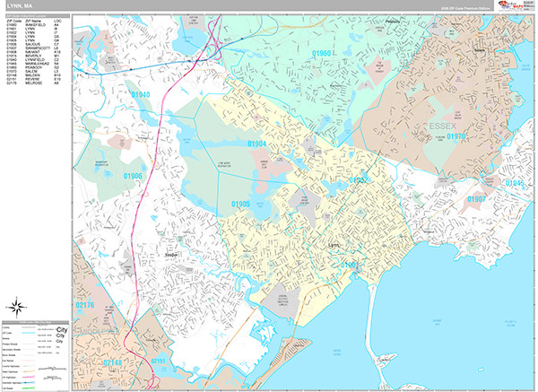Select the 01940 ZIP code label on the map
Viewport: 538px width, 392px height.
click(141, 95)
